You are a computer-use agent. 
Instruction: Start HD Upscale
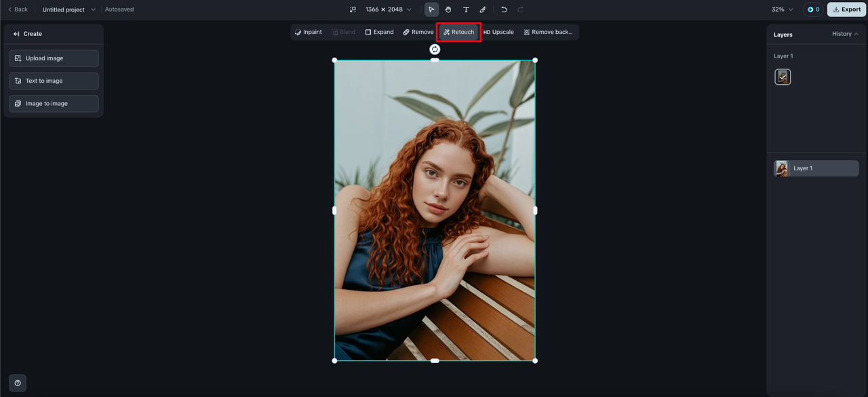pos(498,32)
